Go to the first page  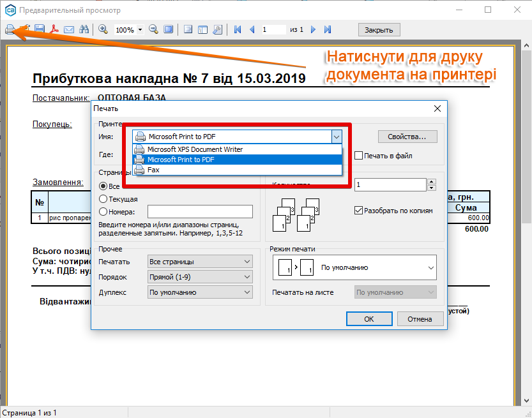tap(238, 29)
